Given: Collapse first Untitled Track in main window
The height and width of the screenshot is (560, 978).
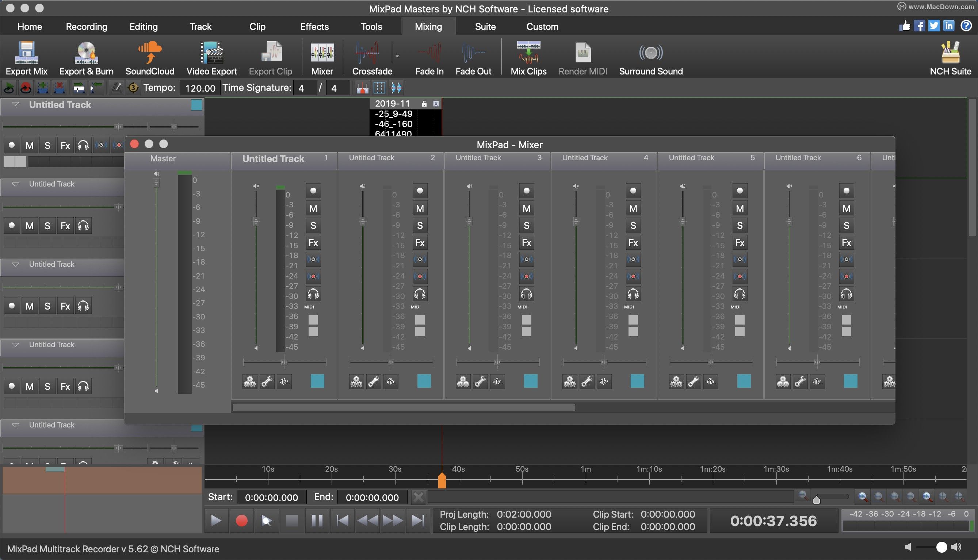Looking at the screenshot, I should coord(15,104).
